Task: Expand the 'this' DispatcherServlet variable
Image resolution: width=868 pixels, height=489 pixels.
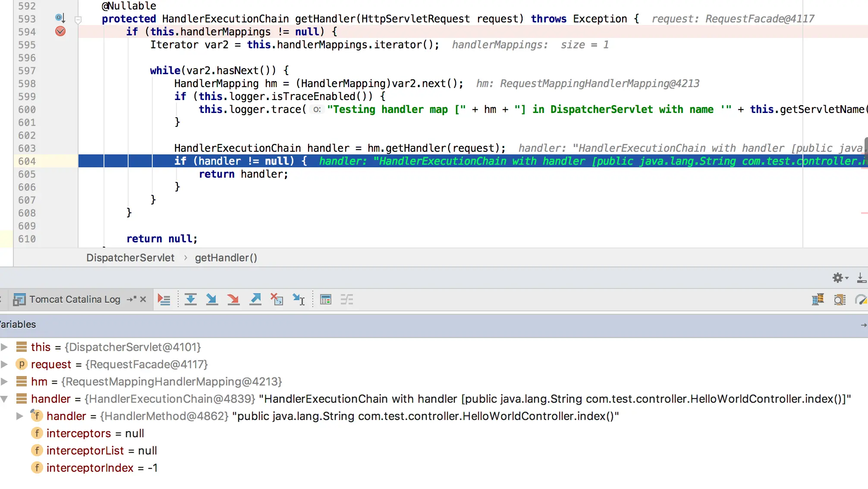Action: click(4, 347)
